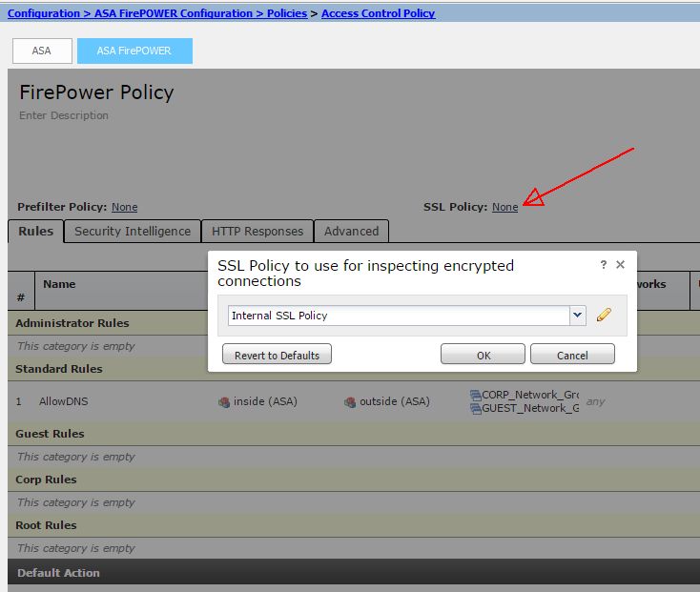Click the outside (ASA) zone icon
This screenshot has height=592, width=700.
[350, 402]
